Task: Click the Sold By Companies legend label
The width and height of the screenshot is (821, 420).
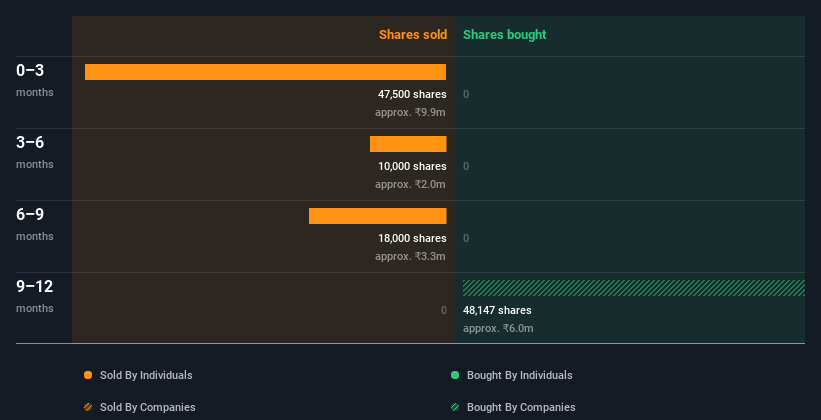Action: (x=148, y=407)
